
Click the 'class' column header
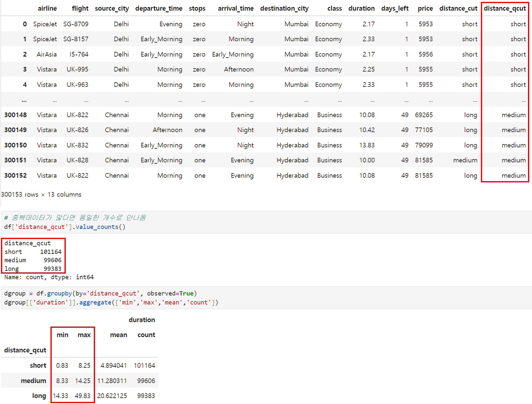pyautogui.click(x=335, y=8)
